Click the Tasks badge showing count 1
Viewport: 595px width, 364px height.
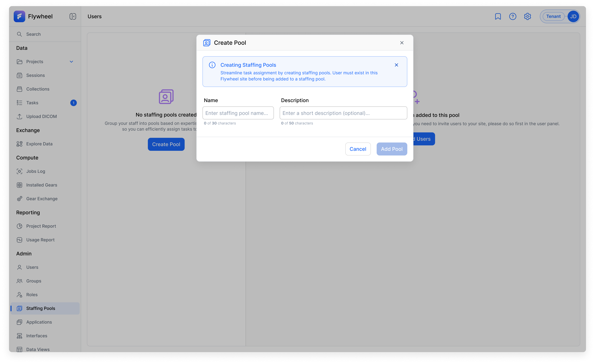coord(74,103)
